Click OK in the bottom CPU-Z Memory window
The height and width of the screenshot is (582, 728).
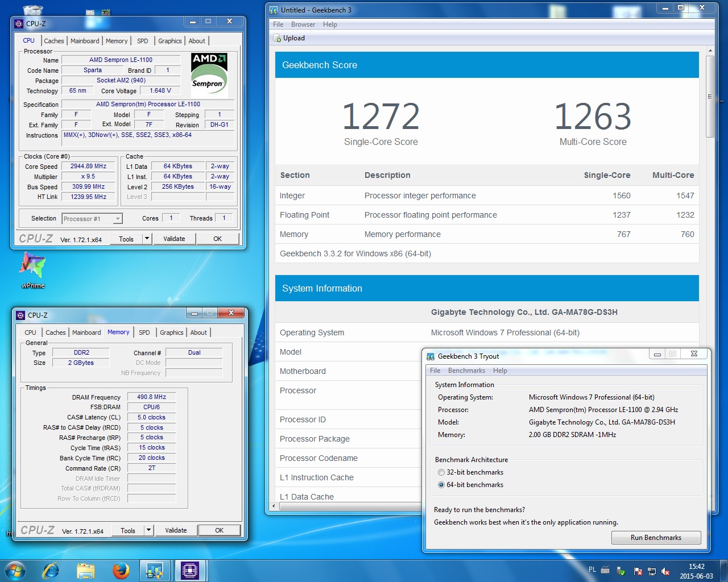point(219,530)
